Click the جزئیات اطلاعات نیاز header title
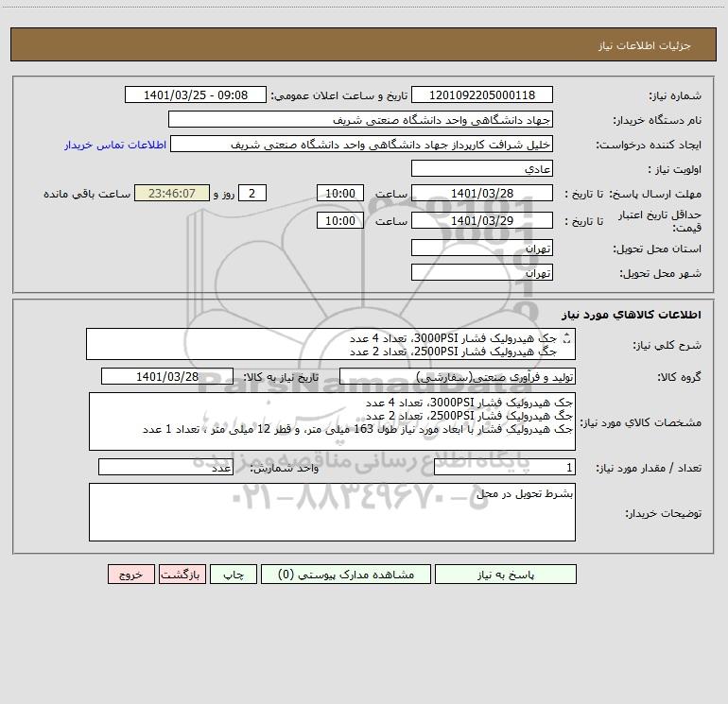 tap(645, 45)
